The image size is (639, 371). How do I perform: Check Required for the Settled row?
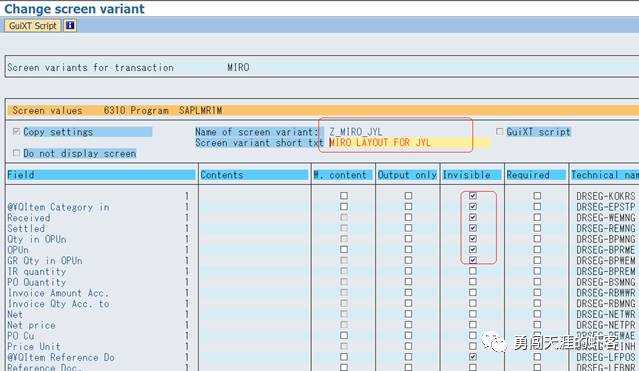(537, 228)
